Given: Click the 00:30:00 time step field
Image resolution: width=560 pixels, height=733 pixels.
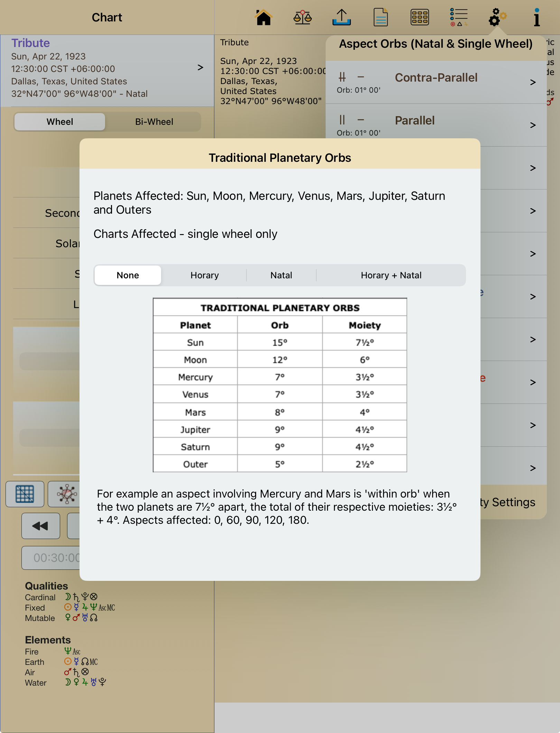Looking at the screenshot, I should click(52, 558).
